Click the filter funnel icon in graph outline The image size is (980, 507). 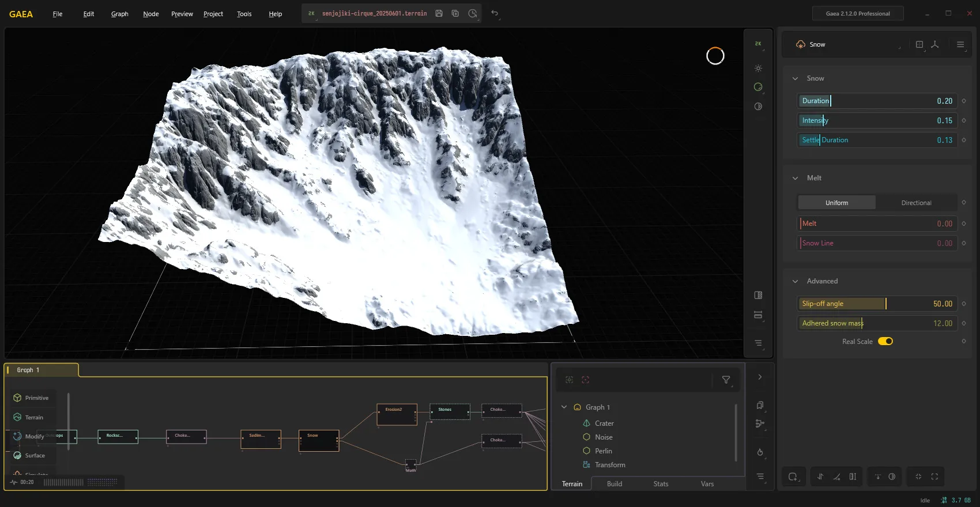click(726, 380)
